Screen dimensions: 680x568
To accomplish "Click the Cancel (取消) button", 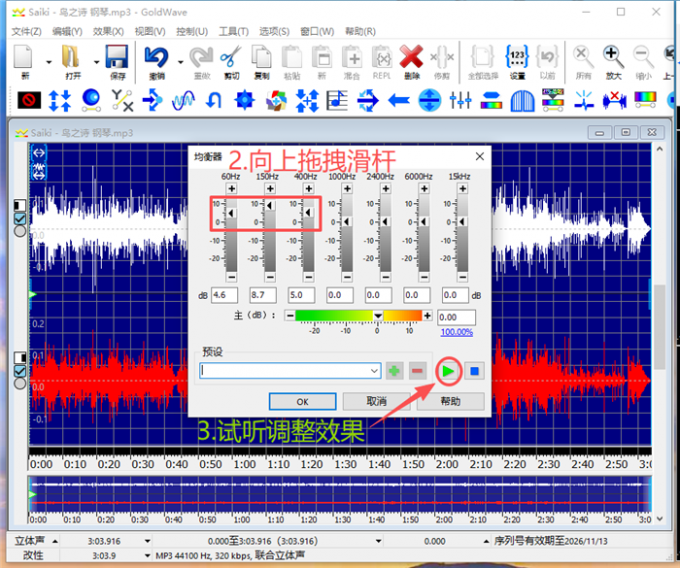I will (x=375, y=401).
